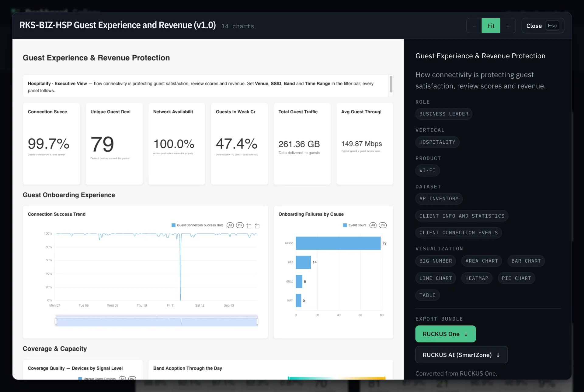Download the RUCKUS AI (SmartZone) bundle
The height and width of the screenshot is (392, 584).
pos(461,355)
